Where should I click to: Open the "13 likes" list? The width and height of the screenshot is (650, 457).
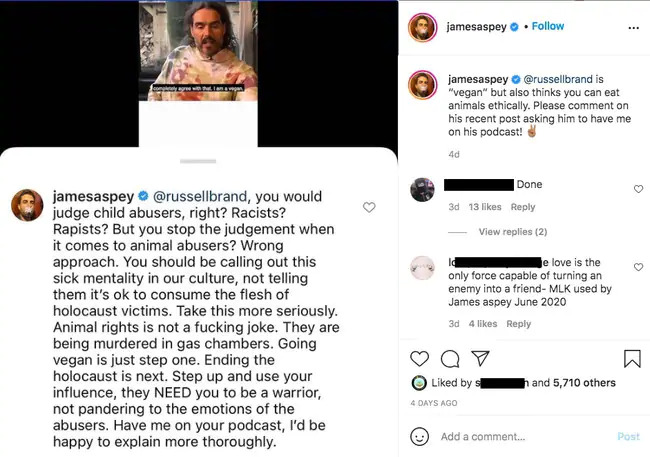coord(485,208)
